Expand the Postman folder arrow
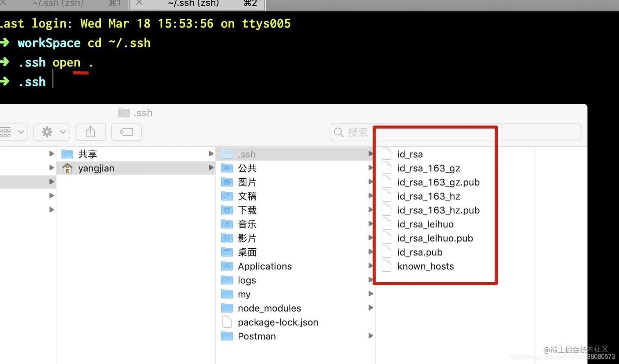619x364 pixels. click(370, 336)
